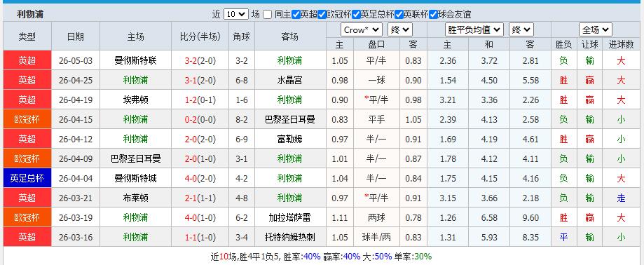Click the 4-0(2-0) score at 曼彻斯特城
This screenshot has width=644, height=265.
[200, 178]
